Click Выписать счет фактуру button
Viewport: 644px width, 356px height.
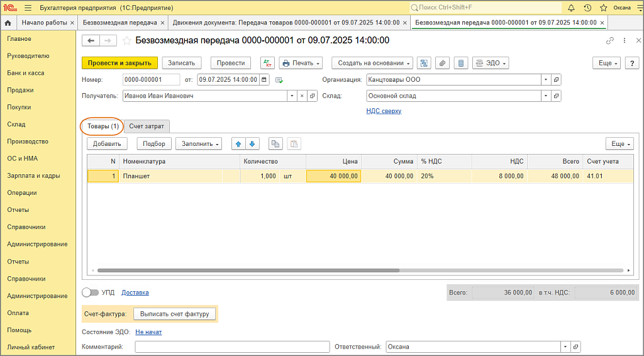[x=175, y=314]
